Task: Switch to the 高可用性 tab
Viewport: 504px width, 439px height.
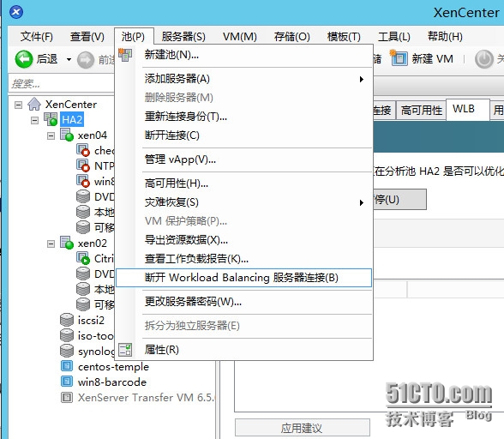Action: 422,111
